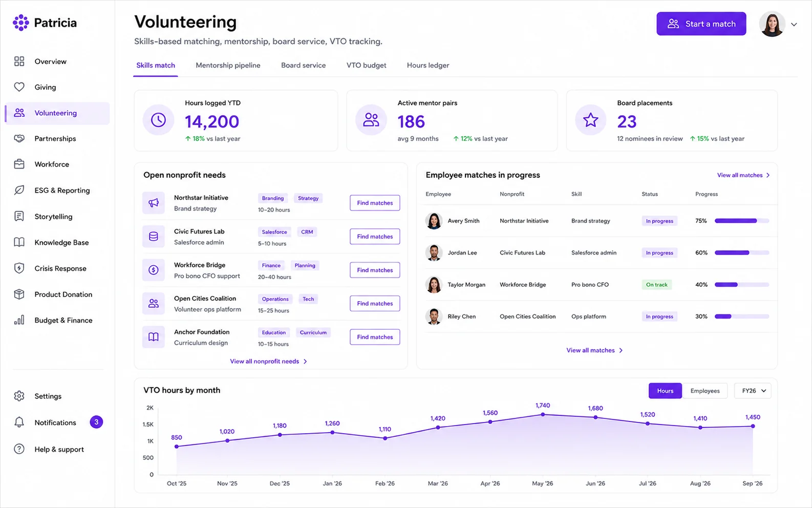Click the notification count badge showing 3
Viewport: 812px width, 508px height.
pos(96,422)
